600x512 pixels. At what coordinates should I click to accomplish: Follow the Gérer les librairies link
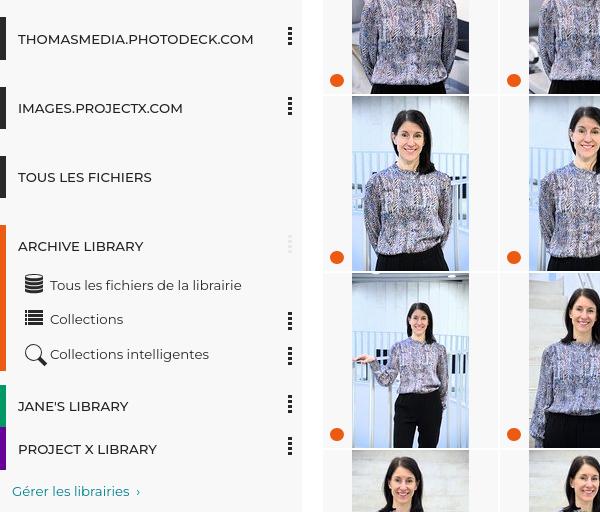76,491
